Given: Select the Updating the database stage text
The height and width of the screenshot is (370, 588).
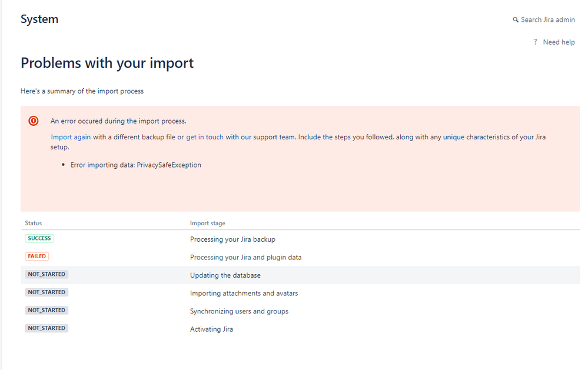Looking at the screenshot, I should [225, 275].
